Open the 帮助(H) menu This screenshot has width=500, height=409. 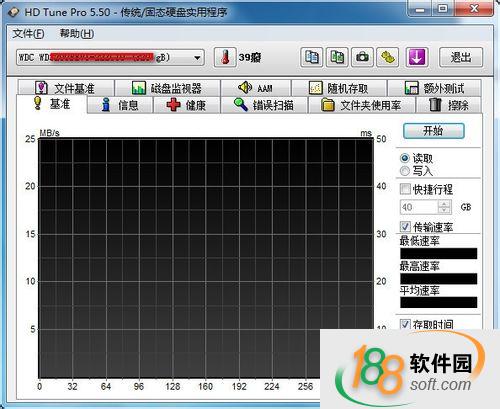coord(77,34)
